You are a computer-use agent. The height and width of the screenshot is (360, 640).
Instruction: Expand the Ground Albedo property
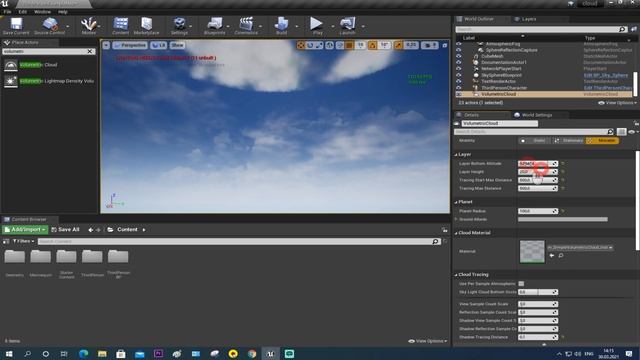pos(456,219)
